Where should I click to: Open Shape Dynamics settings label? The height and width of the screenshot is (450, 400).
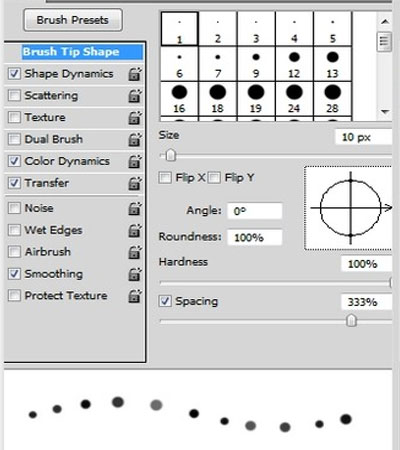click(69, 74)
